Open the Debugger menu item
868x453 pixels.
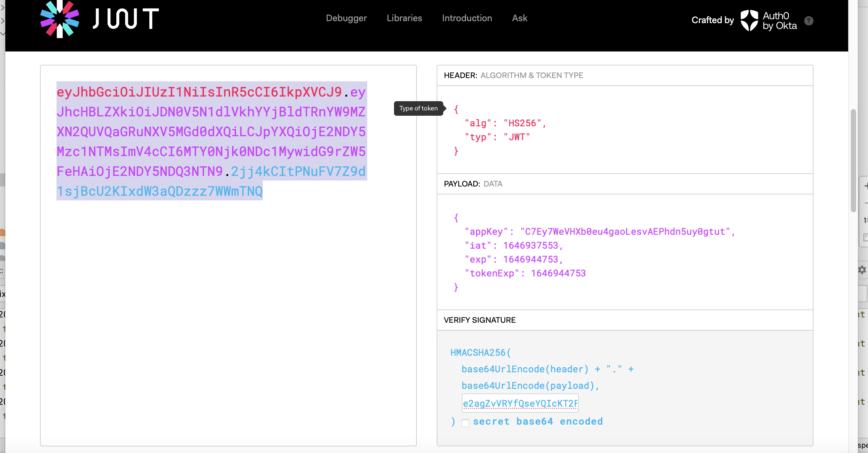tap(346, 18)
